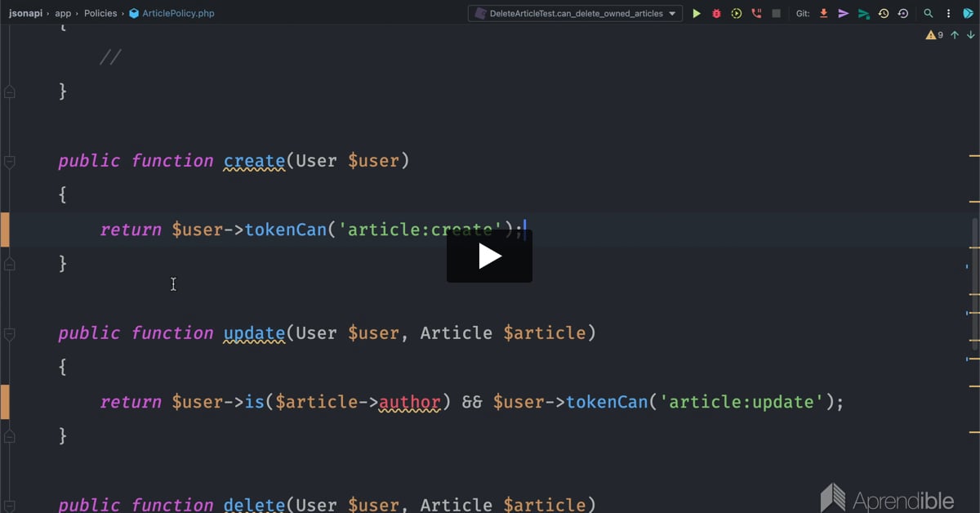
Task: Click tokenCan in the update function
Action: click(x=607, y=402)
